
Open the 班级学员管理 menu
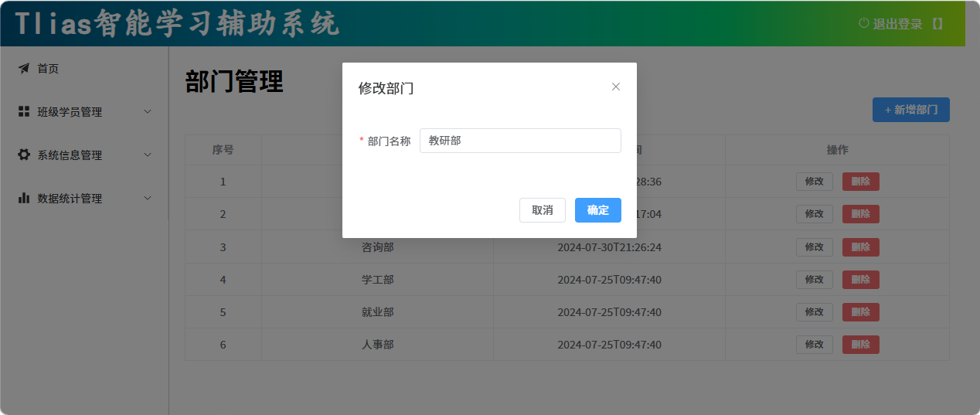[x=84, y=112]
